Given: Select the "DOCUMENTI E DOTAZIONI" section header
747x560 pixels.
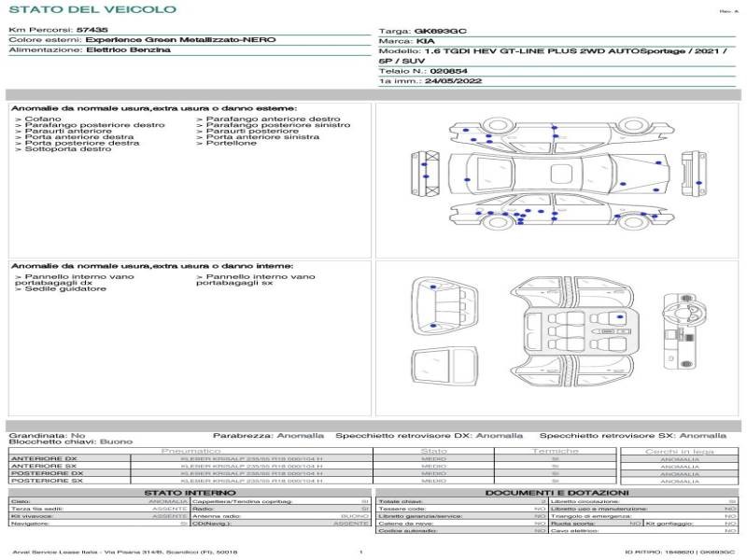Looking at the screenshot, I should pos(557,493).
